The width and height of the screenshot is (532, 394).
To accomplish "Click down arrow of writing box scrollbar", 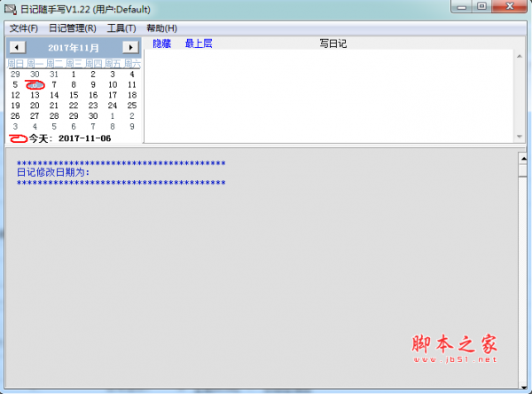I will tap(520, 136).
